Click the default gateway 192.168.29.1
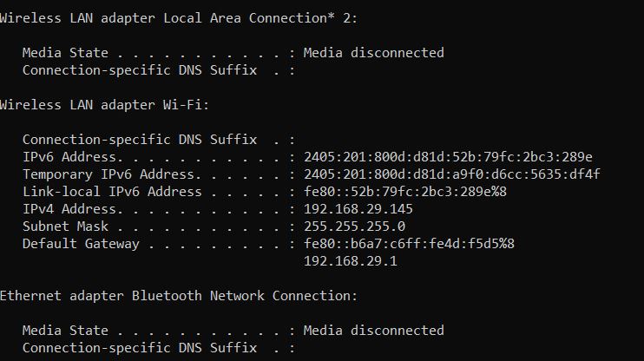The width and height of the screenshot is (644, 361). 351,261
